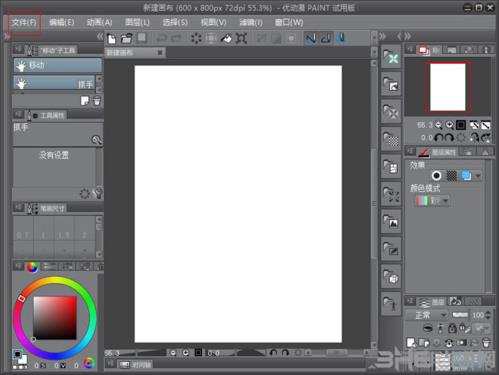Viewport: 499px width, 375px height.
Task: Click the duplicate sub tool icon
Action: (85, 101)
